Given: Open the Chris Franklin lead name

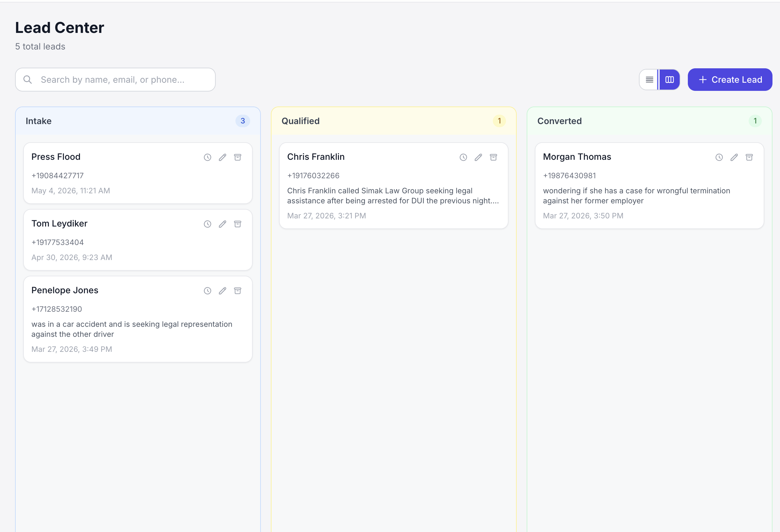Looking at the screenshot, I should tap(316, 157).
